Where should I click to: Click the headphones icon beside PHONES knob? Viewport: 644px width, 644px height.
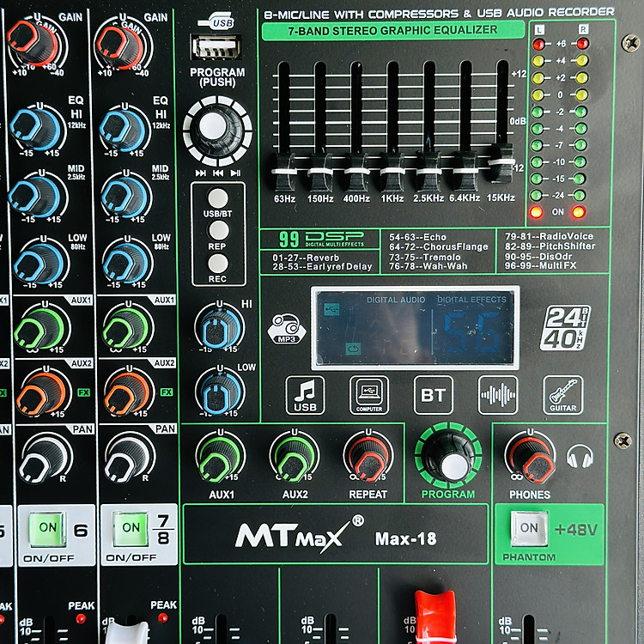coord(580,456)
